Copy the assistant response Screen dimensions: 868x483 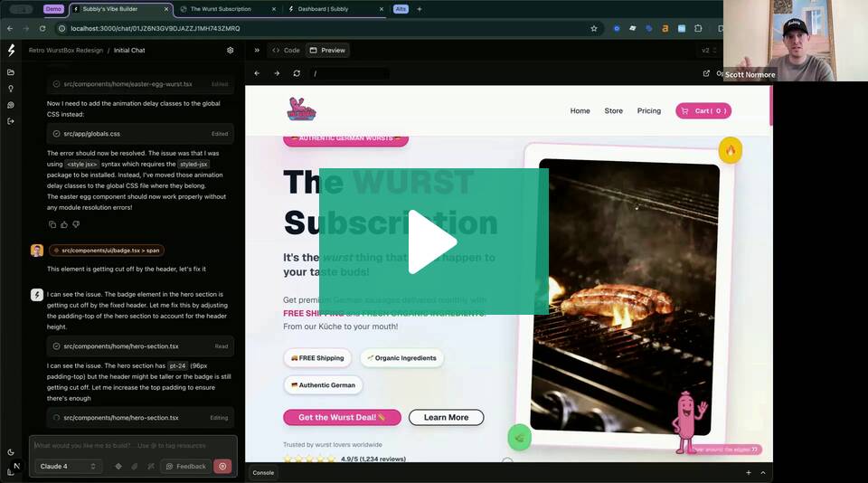point(52,224)
